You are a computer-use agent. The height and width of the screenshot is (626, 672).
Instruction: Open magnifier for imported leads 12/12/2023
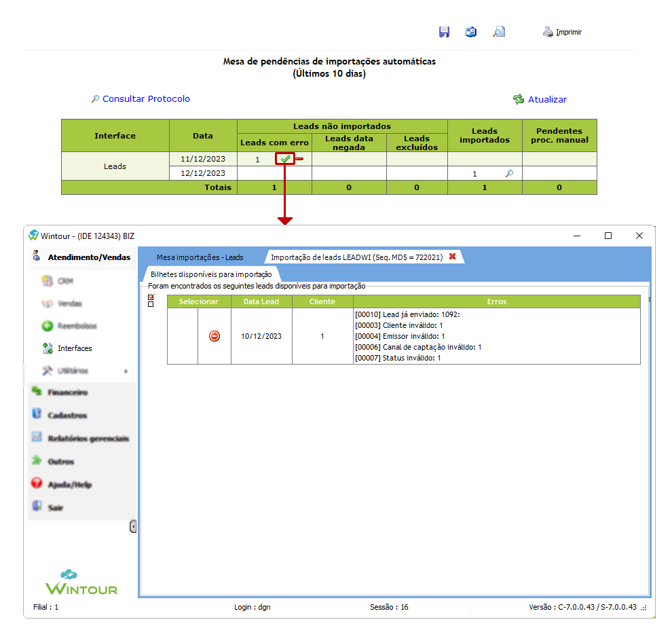[509, 174]
